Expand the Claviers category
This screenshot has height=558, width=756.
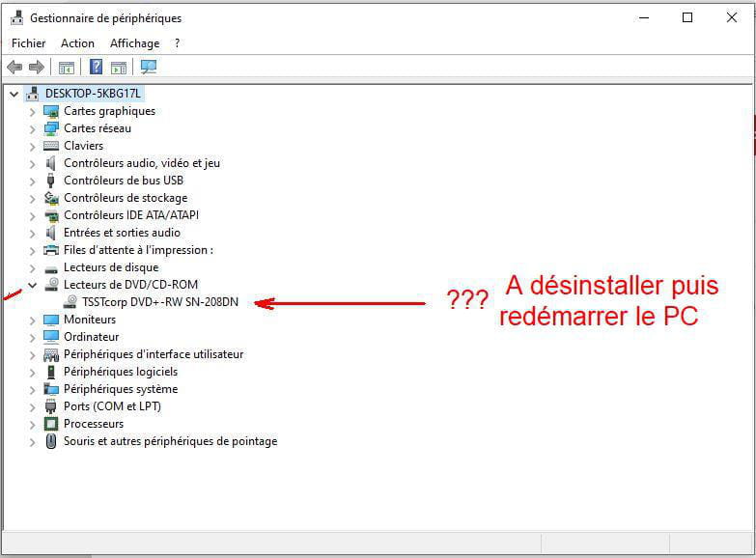click(x=32, y=147)
